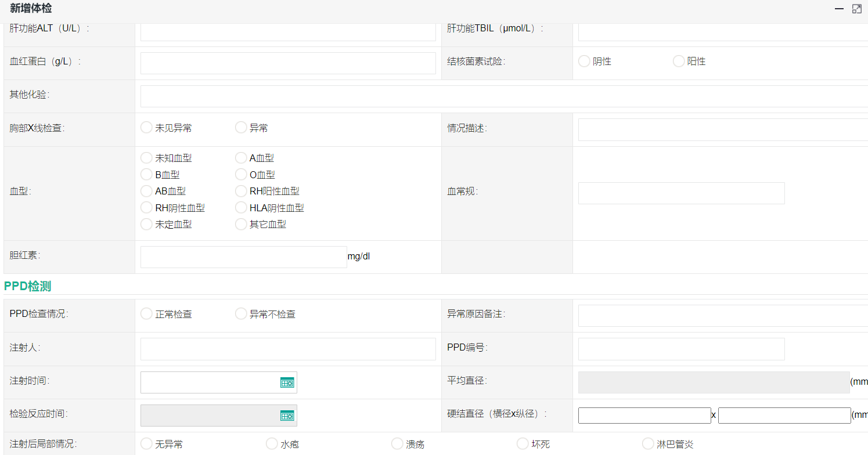868x455 pixels.
Task: Choose 未见异常 for chest X-ray
Action: [x=147, y=128]
